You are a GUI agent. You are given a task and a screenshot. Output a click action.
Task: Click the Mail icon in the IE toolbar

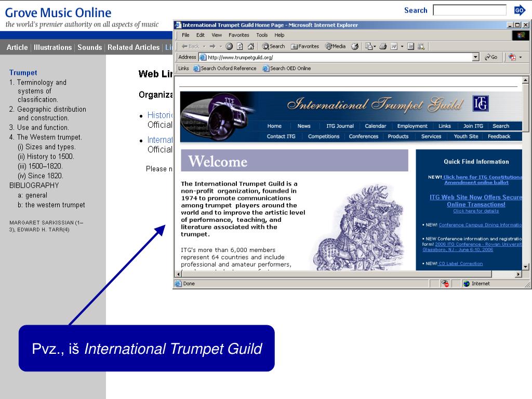[x=369, y=46]
